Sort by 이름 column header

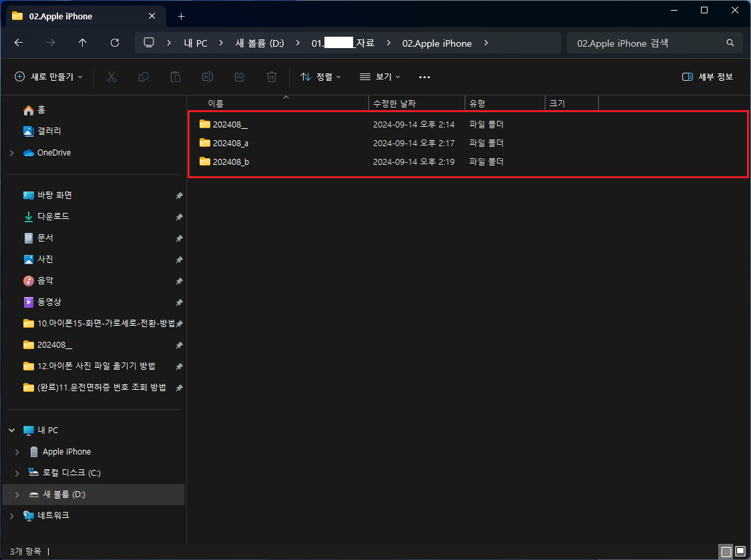278,103
